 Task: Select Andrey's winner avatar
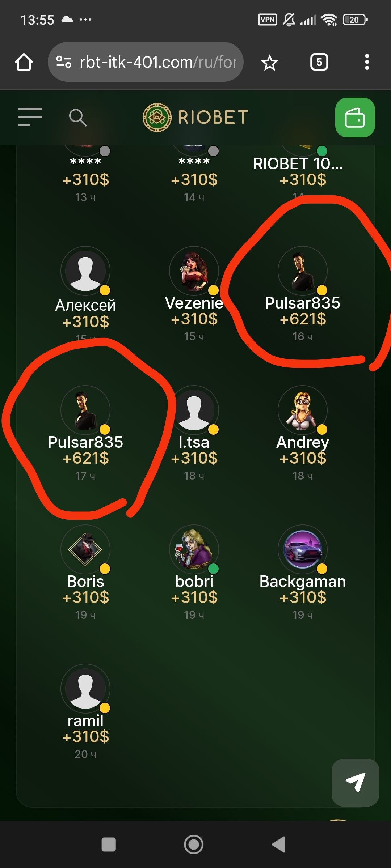pyautogui.click(x=303, y=410)
